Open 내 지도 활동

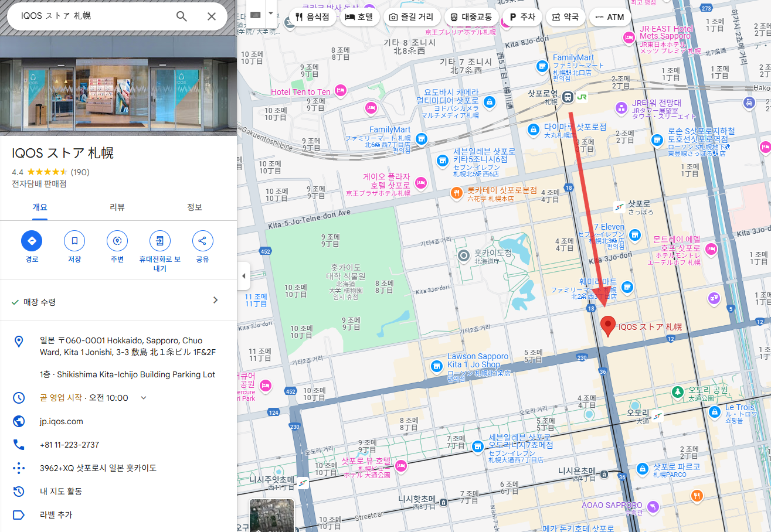[x=61, y=492]
